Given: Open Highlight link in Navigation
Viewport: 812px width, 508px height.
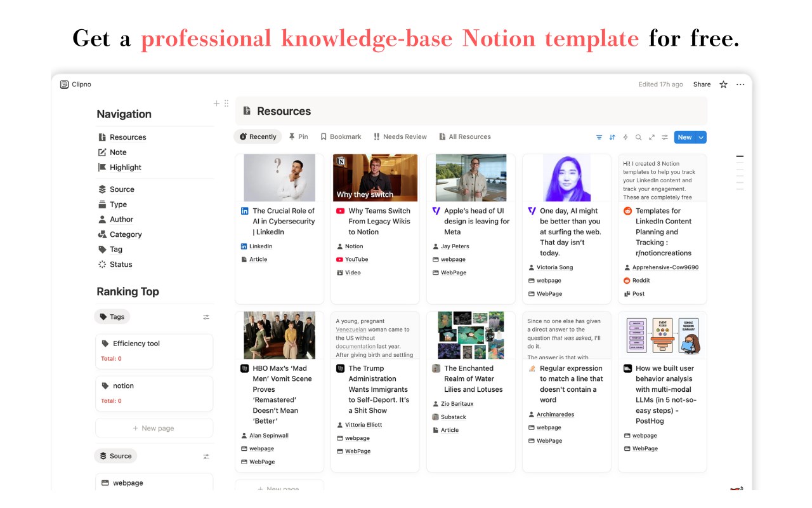Looking at the screenshot, I should pyautogui.click(x=126, y=168).
